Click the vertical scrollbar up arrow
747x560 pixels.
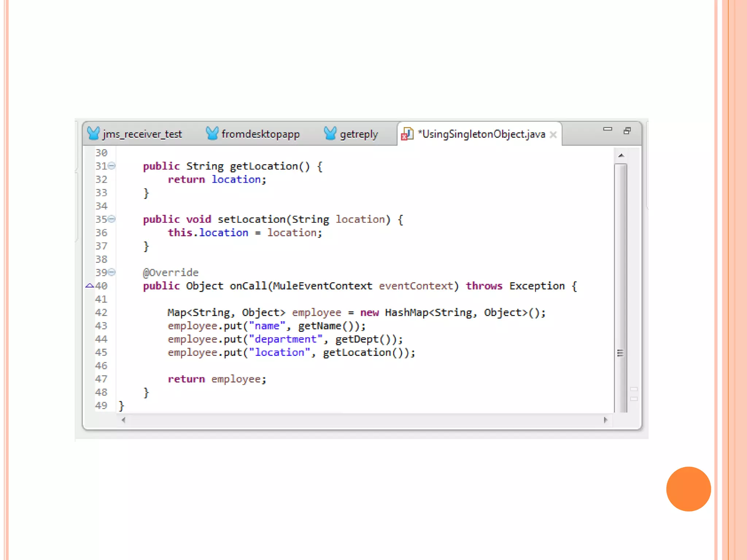621,156
